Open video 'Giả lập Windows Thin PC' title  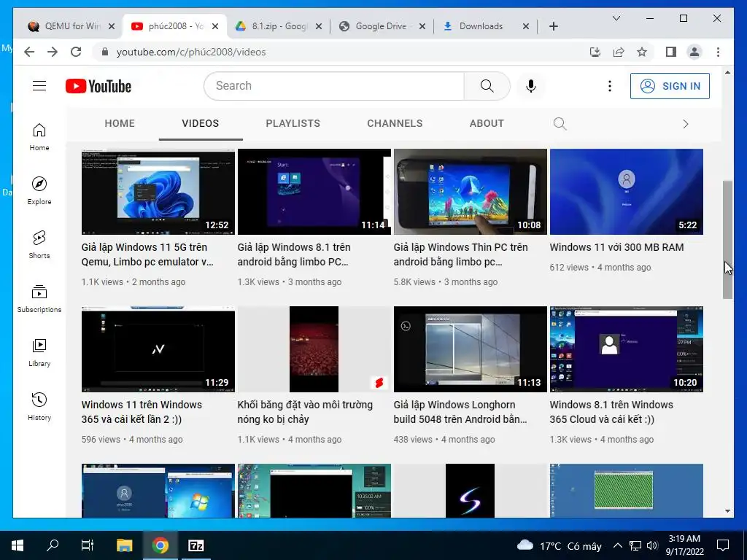tap(460, 254)
